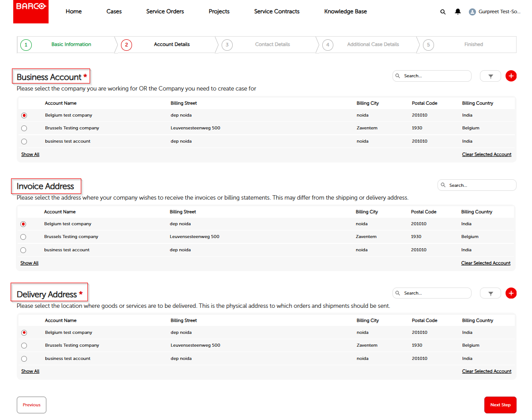Show all Delivery Address entries
532x420 pixels.
(30, 371)
